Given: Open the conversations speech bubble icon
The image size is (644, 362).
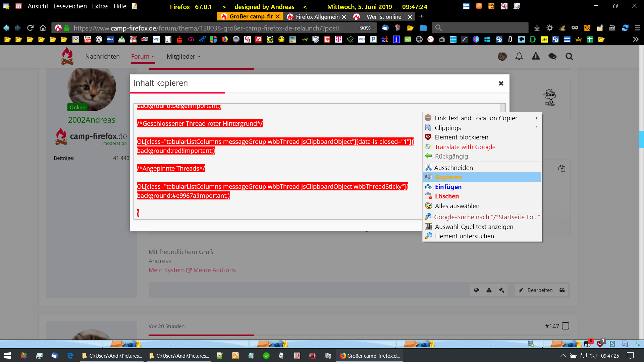Looking at the screenshot, I should [552, 56].
